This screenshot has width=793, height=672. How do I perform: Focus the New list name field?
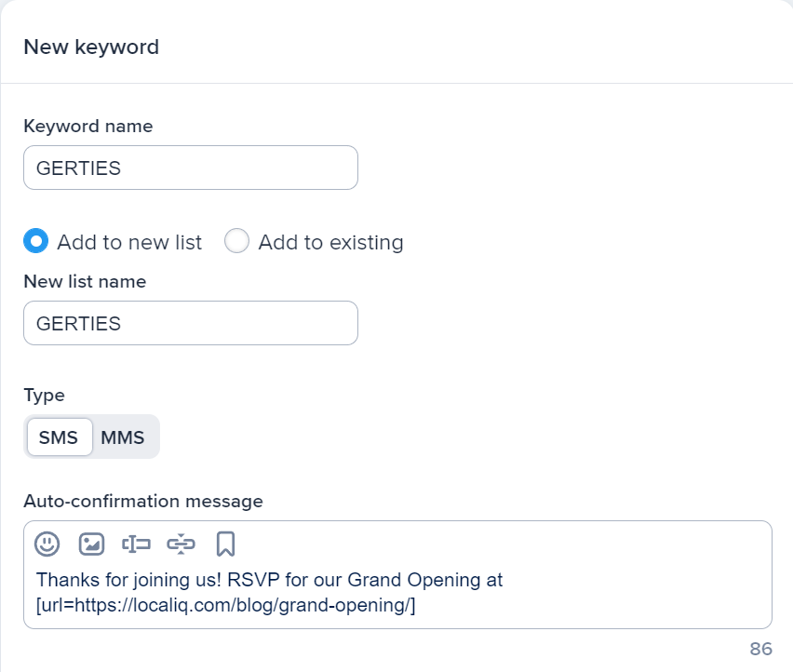point(191,323)
